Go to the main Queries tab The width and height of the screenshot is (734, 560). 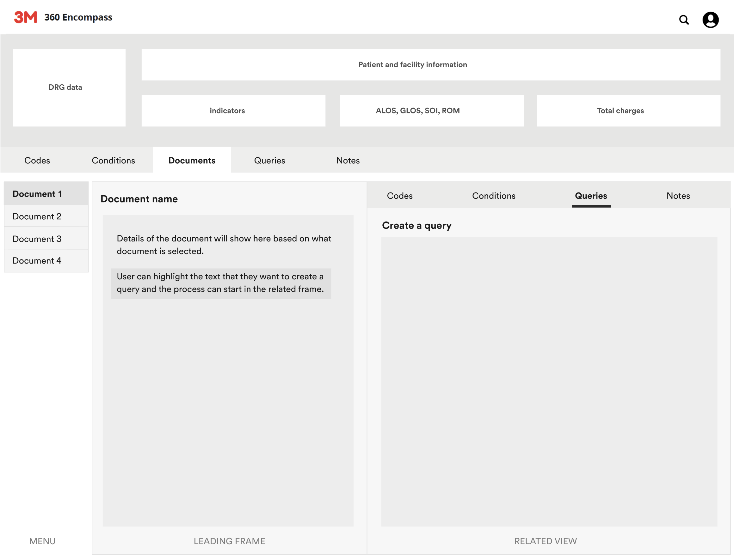coord(269,160)
